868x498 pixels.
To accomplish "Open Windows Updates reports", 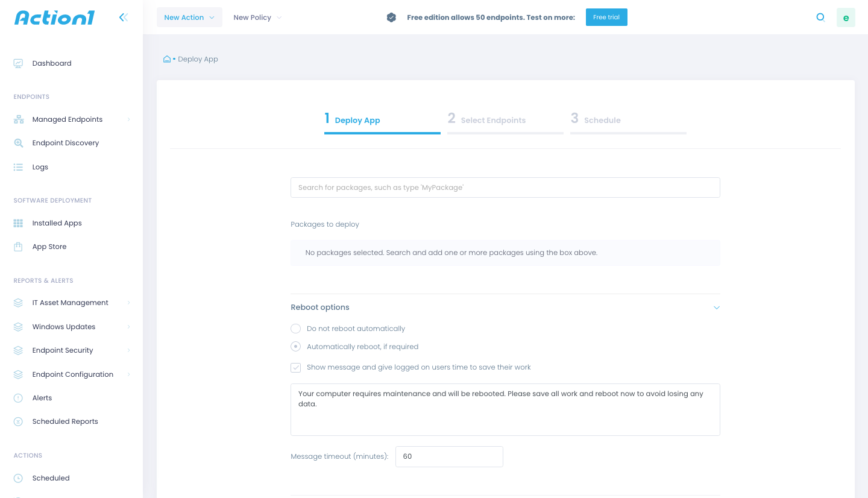I will coord(63,326).
